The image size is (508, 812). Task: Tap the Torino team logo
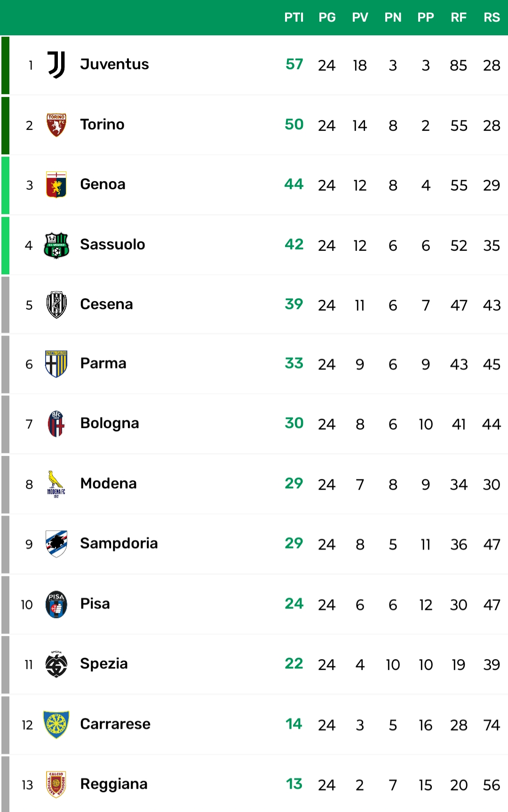(56, 125)
